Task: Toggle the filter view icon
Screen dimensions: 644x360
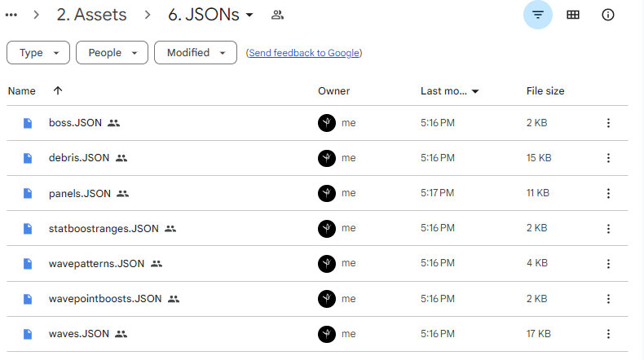Action: [537, 15]
